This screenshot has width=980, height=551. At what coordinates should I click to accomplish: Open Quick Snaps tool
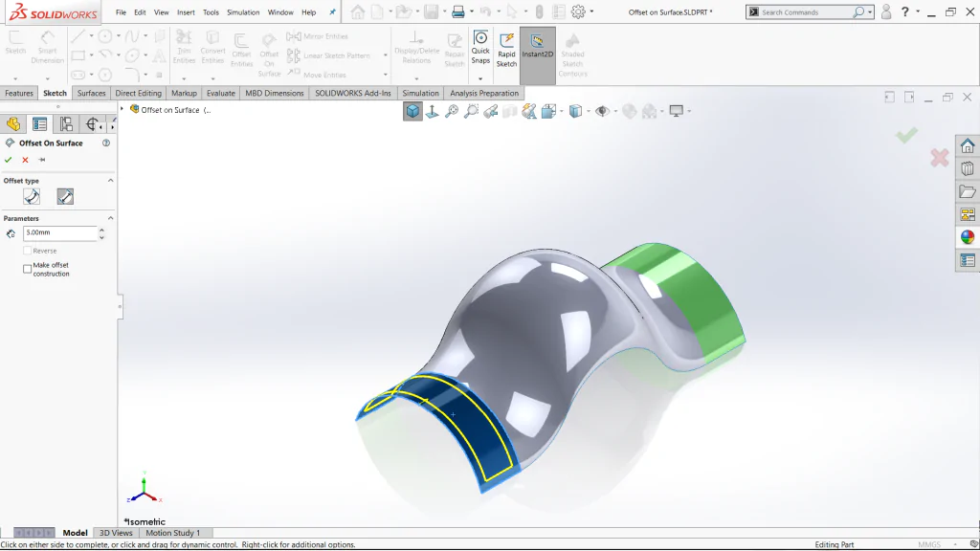480,47
